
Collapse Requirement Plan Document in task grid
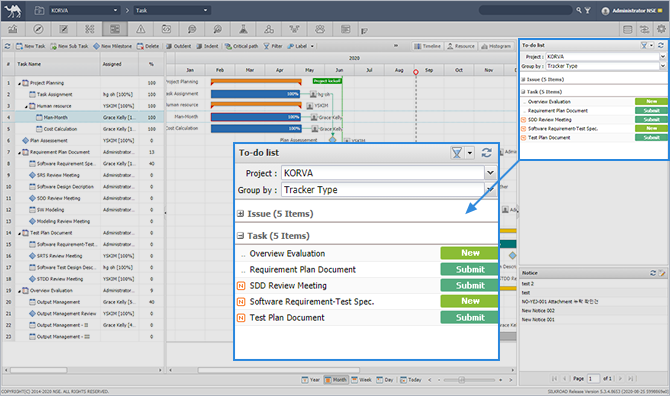tap(19, 153)
